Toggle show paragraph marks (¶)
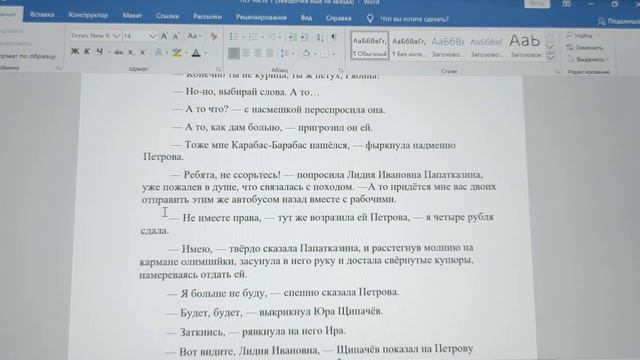 click(334, 37)
